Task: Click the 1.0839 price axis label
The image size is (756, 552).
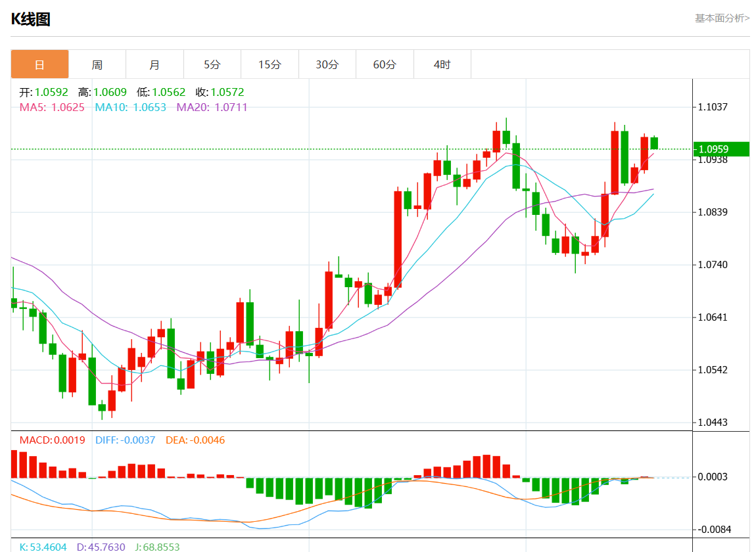Action: [713, 212]
